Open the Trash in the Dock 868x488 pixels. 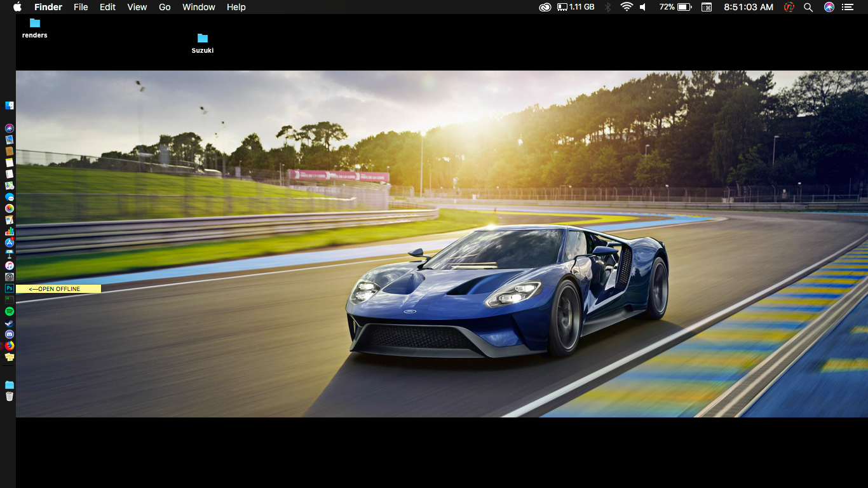[x=10, y=396]
